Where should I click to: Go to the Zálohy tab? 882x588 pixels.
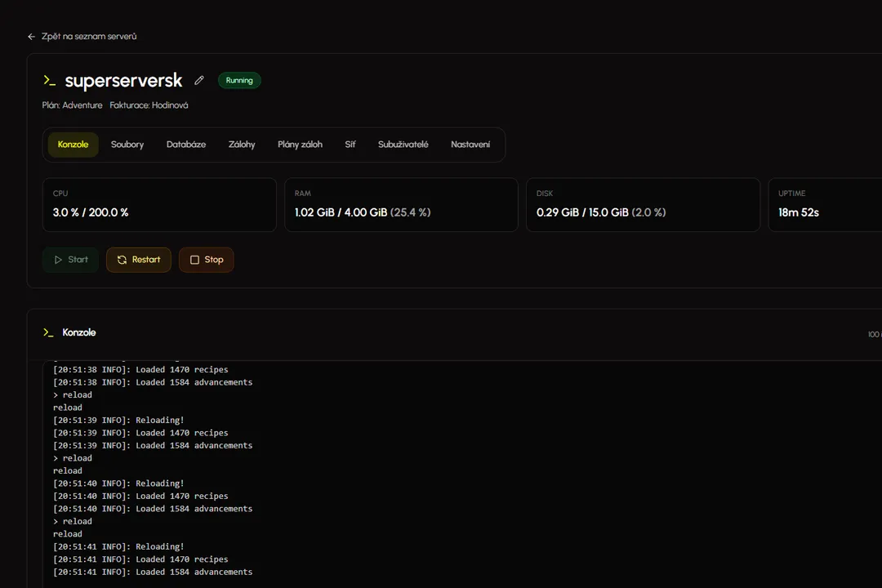tap(242, 145)
